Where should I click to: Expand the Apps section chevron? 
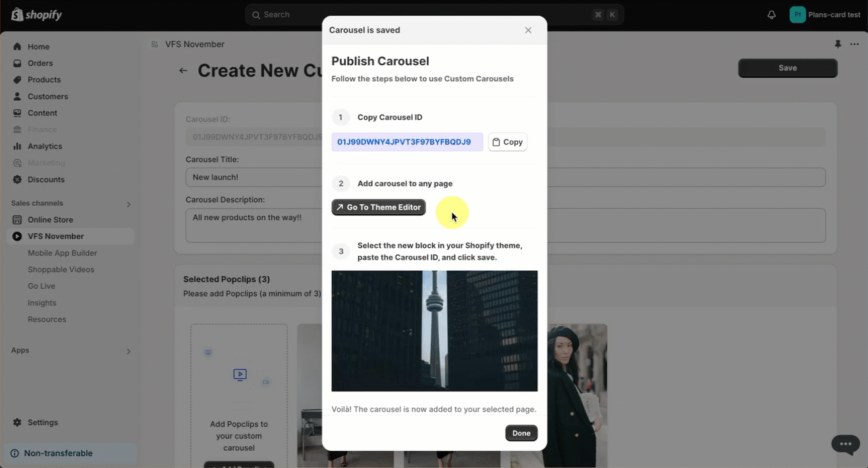click(128, 351)
